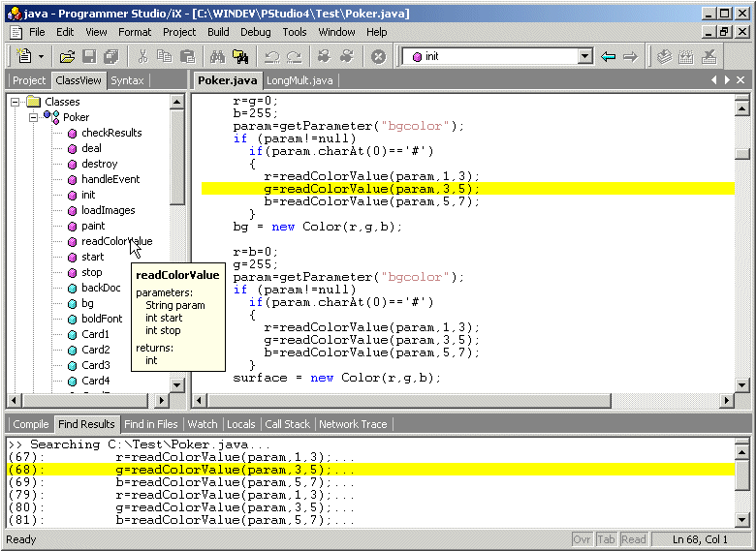
Task: Select the destroy method in tree
Action: tap(99, 164)
